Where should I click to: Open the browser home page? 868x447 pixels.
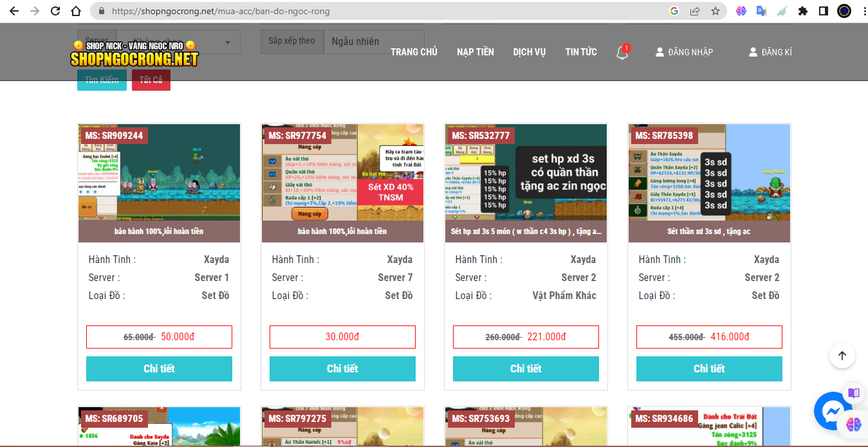[76, 11]
